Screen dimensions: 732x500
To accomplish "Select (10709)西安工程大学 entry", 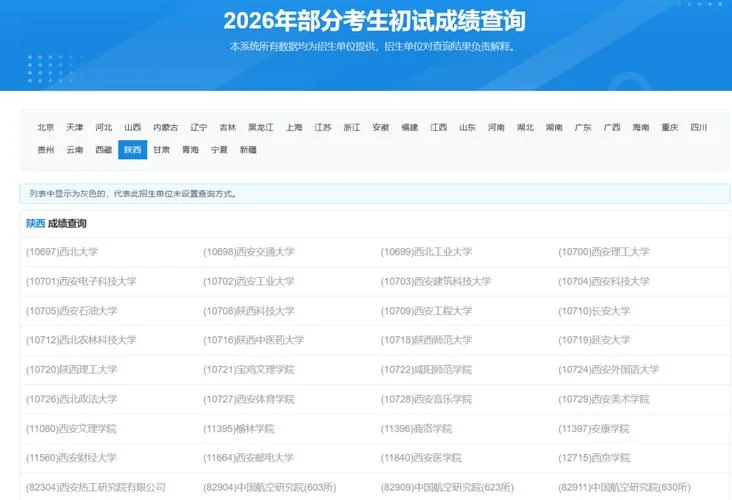I will [426, 310].
